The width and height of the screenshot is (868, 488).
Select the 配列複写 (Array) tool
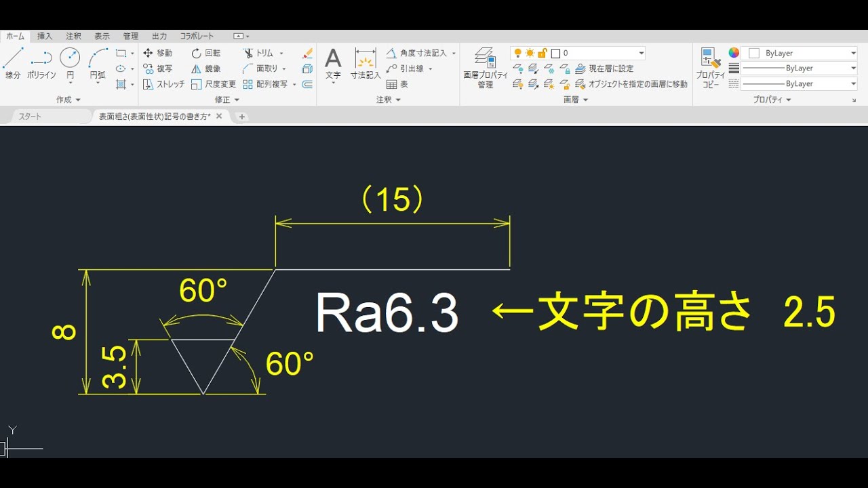coord(265,84)
